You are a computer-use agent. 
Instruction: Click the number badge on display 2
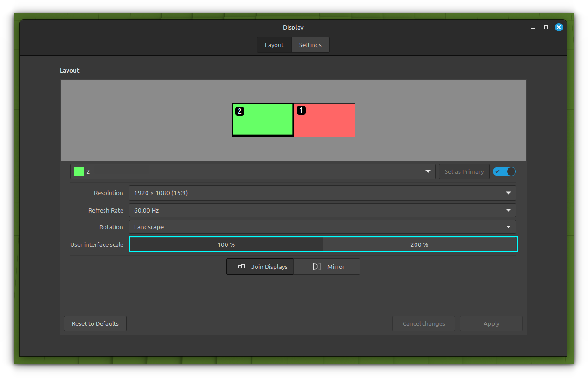(239, 110)
